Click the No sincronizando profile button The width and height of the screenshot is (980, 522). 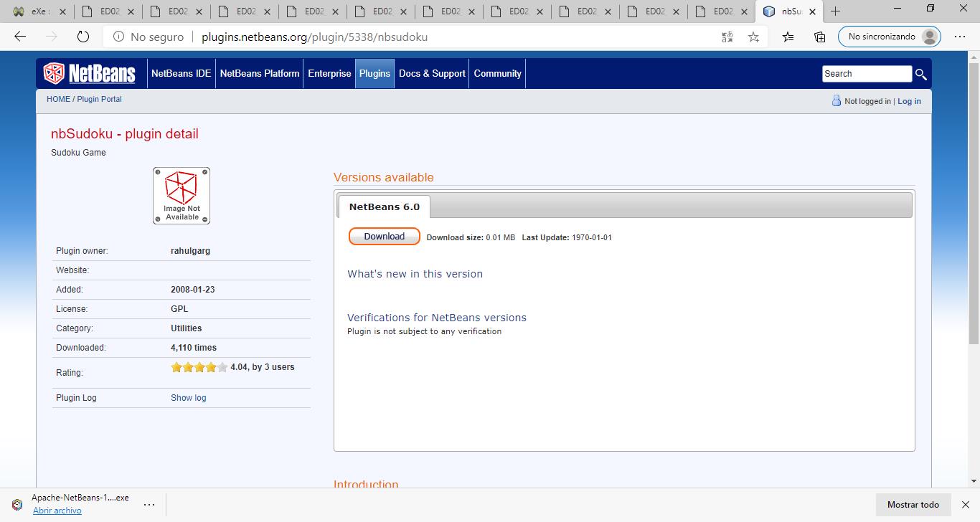[x=889, y=37]
